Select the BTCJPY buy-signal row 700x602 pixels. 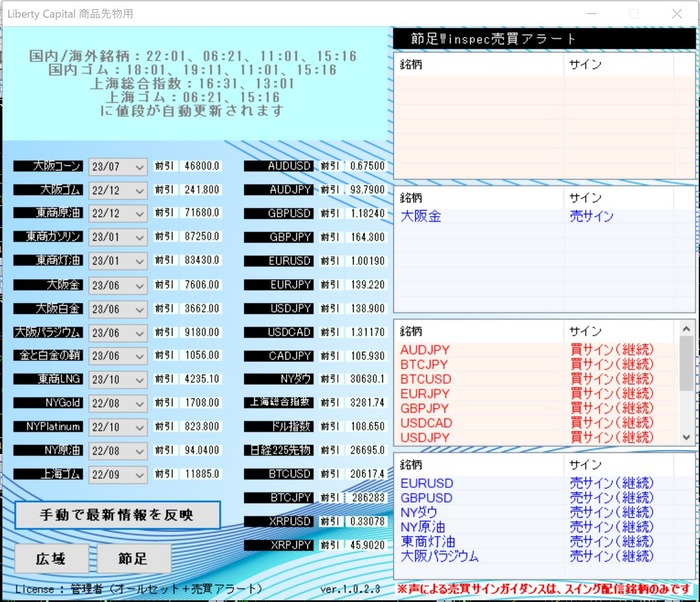[537, 364]
